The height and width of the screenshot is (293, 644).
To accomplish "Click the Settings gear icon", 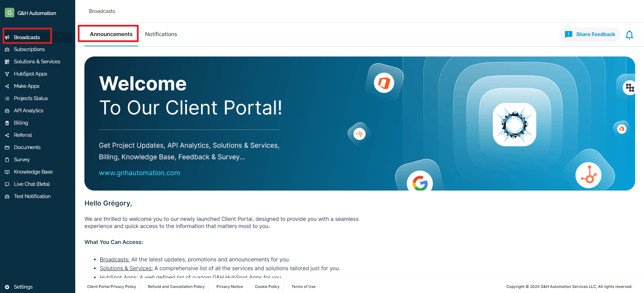I will pos(7,287).
